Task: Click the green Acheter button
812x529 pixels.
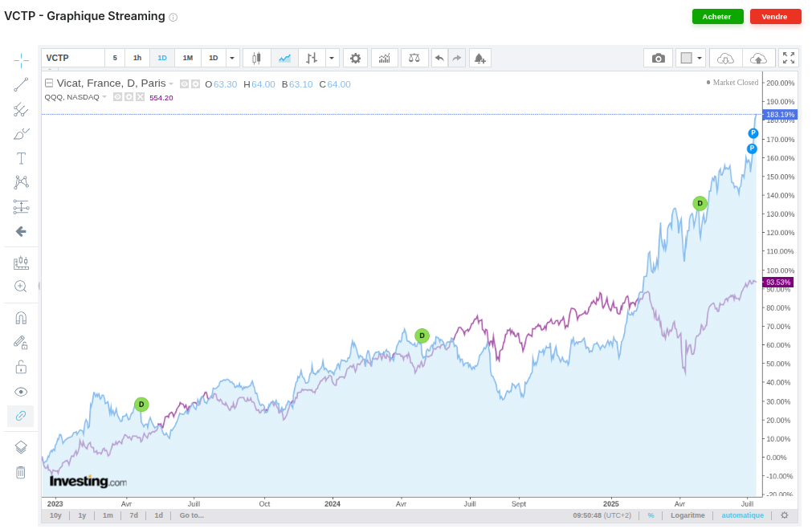Action: coord(717,17)
